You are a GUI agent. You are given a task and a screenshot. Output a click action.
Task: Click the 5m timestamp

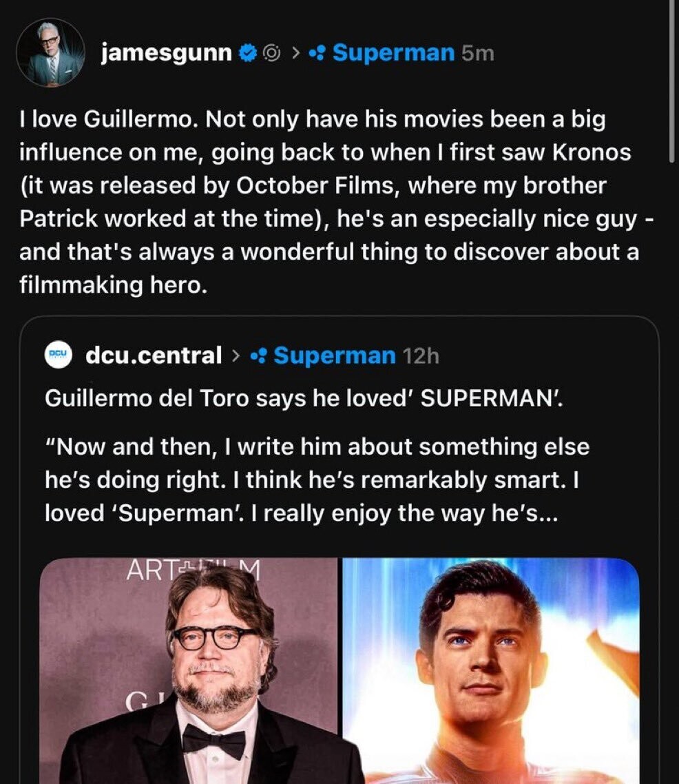click(477, 53)
